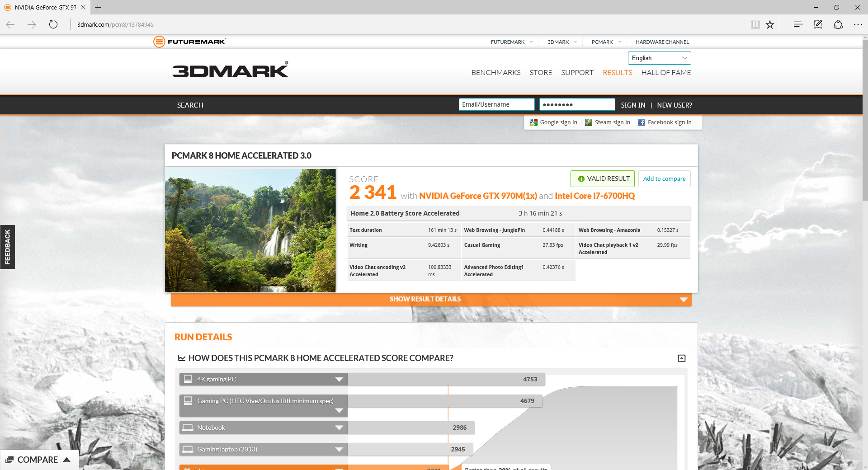Click the 3 h 16 min 21 s value
This screenshot has width=868, height=470.
click(540, 213)
